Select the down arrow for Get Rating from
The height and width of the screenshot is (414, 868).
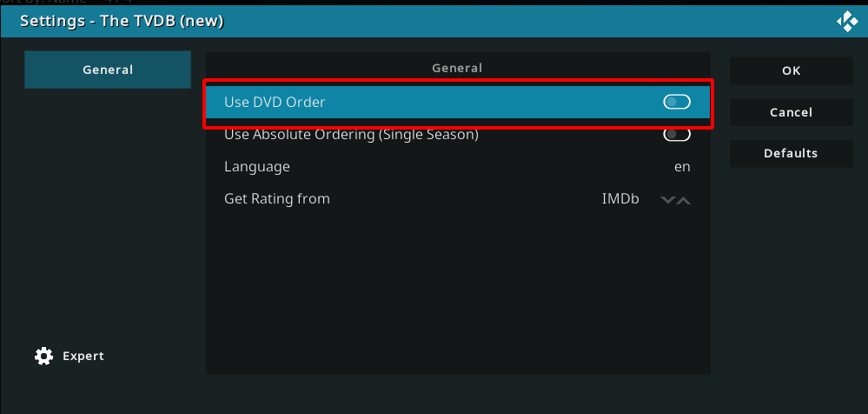point(667,200)
